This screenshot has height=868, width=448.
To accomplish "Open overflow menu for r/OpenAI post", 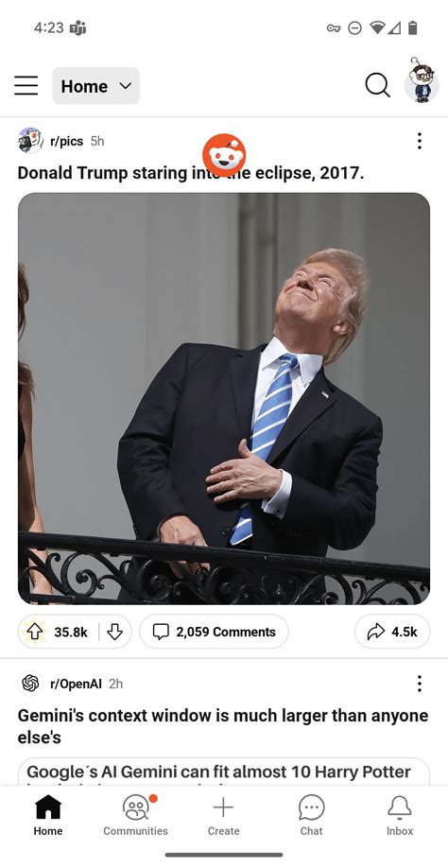I will [420, 684].
